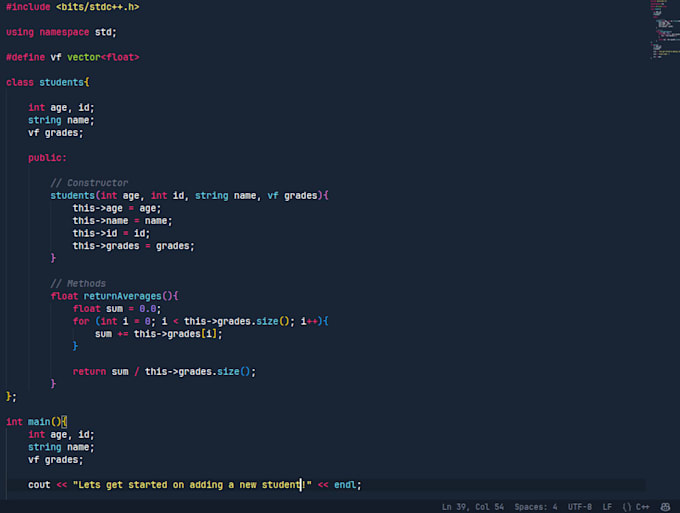Image resolution: width=680 pixels, height=513 pixels.
Task: Click the int main(){ line
Action: click(x=36, y=422)
